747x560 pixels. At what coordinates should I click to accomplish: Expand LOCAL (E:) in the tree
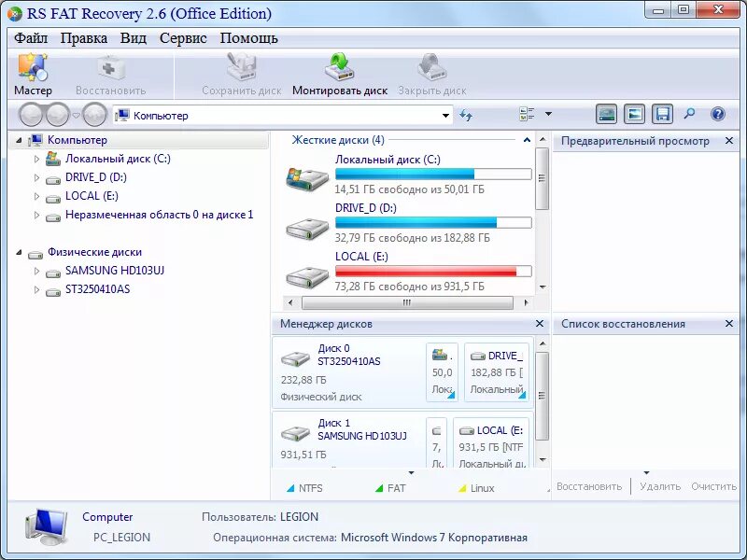point(36,196)
